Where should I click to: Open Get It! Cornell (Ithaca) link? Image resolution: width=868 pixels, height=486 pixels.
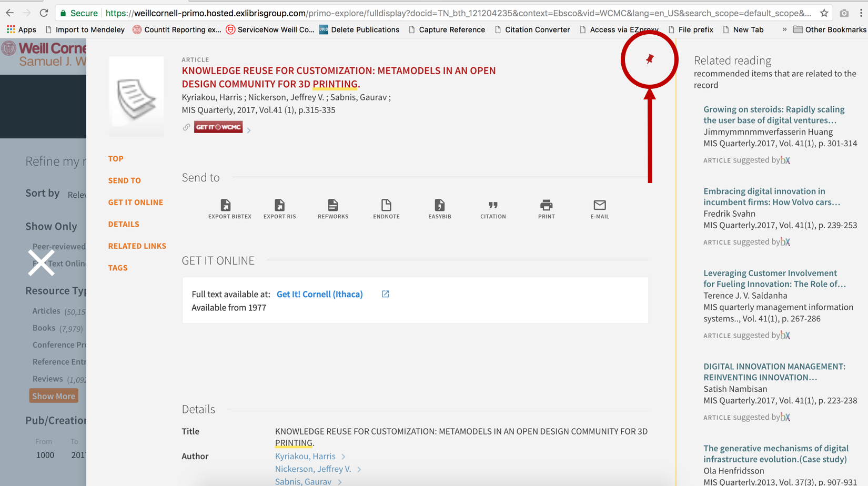(x=320, y=294)
